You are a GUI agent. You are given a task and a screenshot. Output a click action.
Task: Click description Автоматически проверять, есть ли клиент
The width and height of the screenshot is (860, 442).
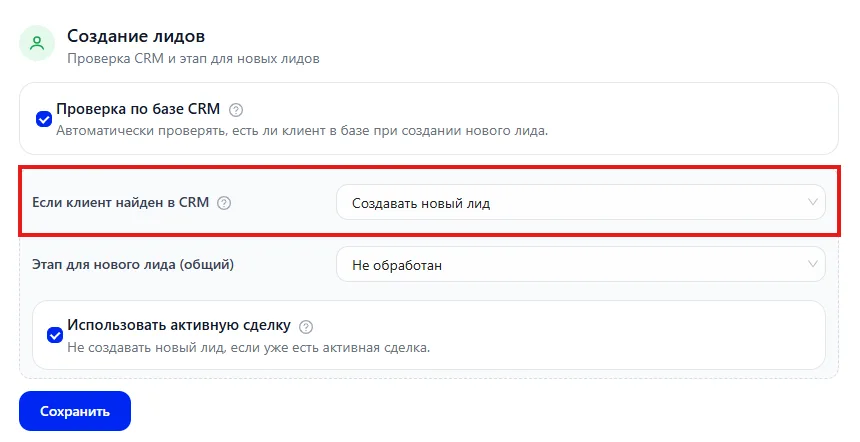pos(302,131)
